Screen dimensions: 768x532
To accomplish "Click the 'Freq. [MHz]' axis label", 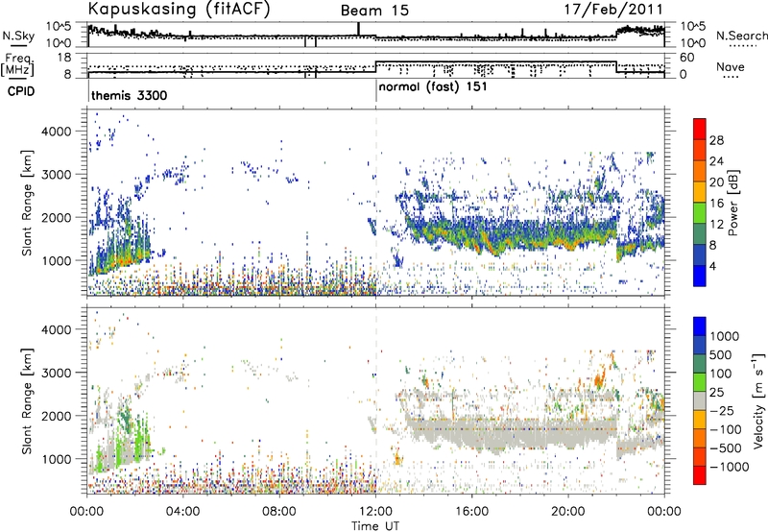I will (17, 65).
